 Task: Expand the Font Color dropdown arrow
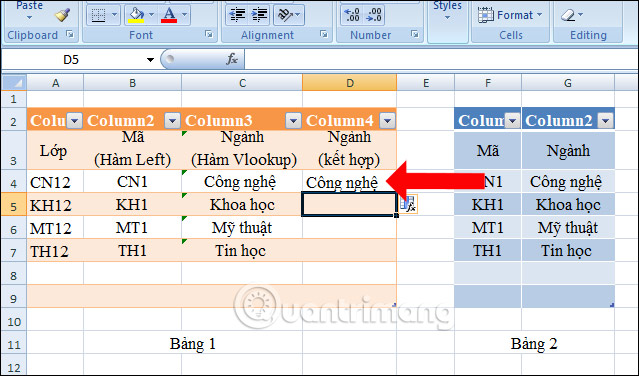[x=184, y=15]
